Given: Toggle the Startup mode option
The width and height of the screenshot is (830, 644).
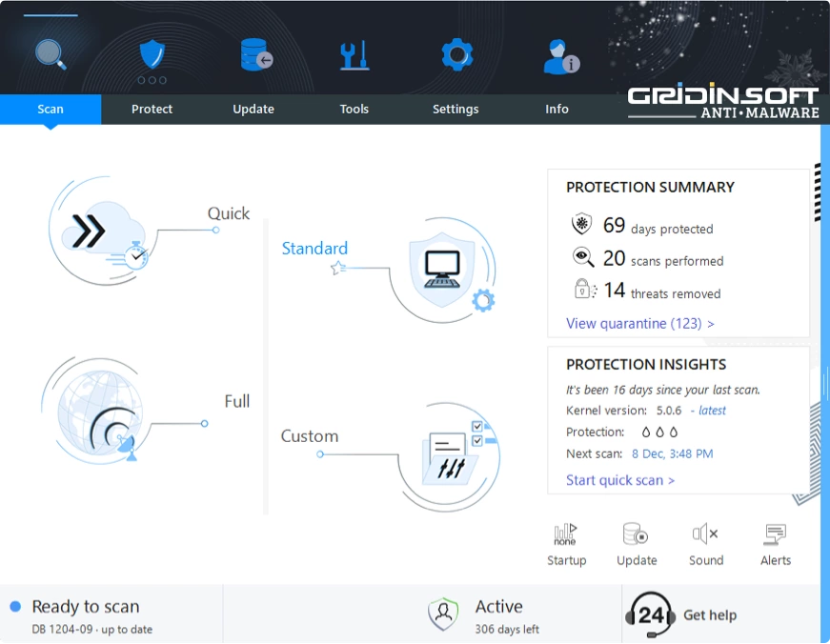Looking at the screenshot, I should pos(566,545).
